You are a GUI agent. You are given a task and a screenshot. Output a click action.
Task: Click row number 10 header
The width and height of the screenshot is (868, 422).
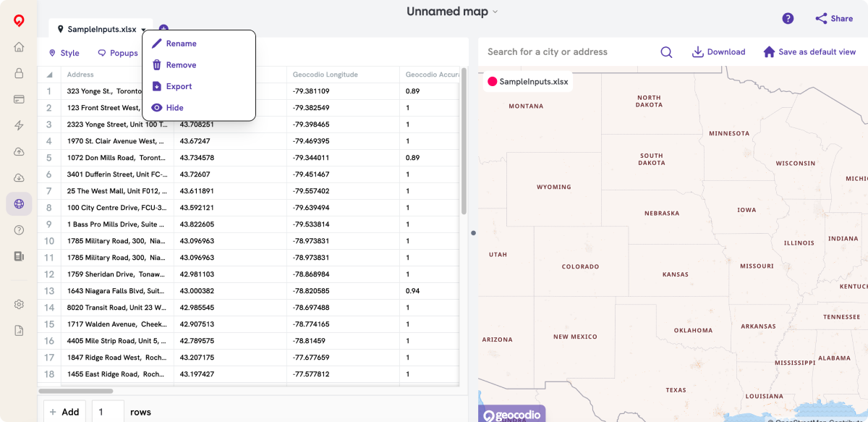point(49,241)
